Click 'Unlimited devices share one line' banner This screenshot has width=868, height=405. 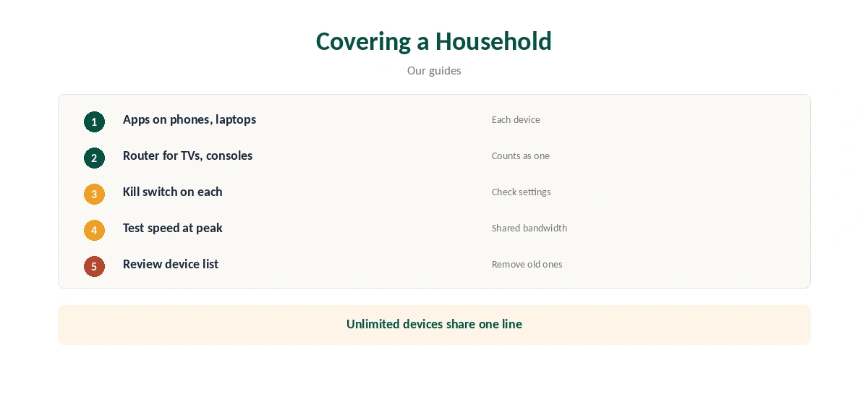[x=434, y=325]
